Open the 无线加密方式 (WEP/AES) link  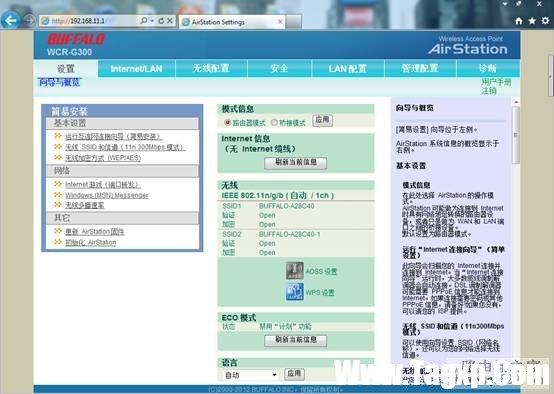[103, 158]
